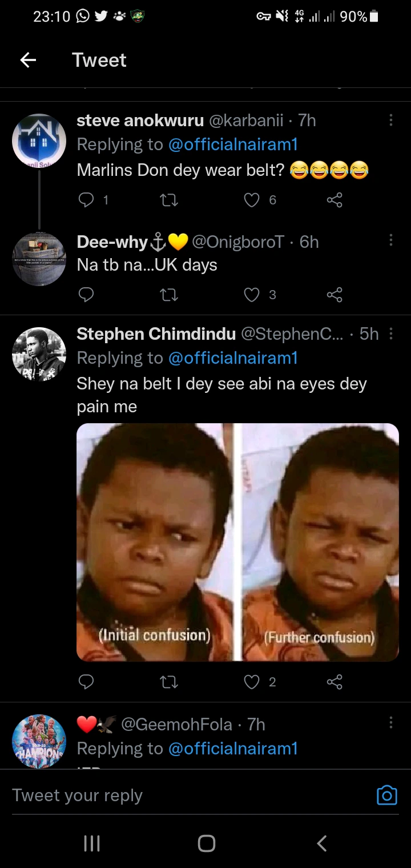Retweet steve anokwuru's belt tweet
Image resolution: width=411 pixels, height=868 pixels.
click(x=169, y=199)
